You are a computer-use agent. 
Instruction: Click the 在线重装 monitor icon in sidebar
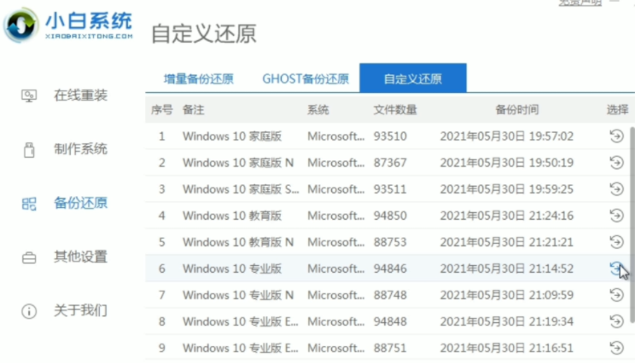coord(29,95)
